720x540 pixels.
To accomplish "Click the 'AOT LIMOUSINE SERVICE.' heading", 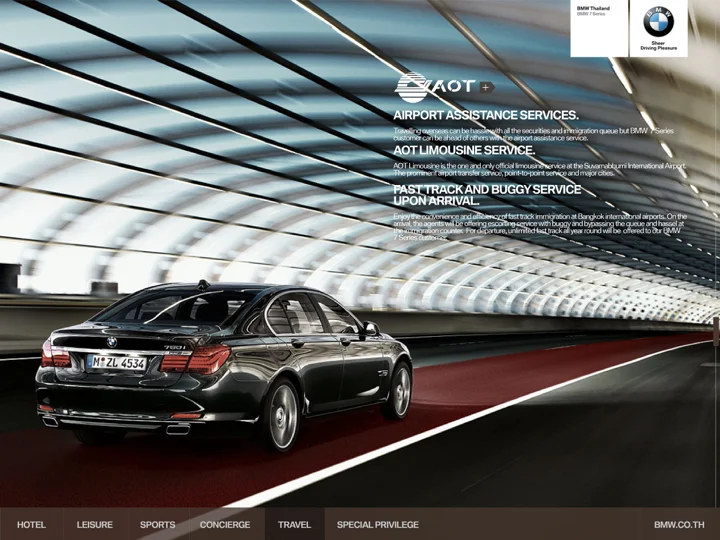I will [464, 150].
